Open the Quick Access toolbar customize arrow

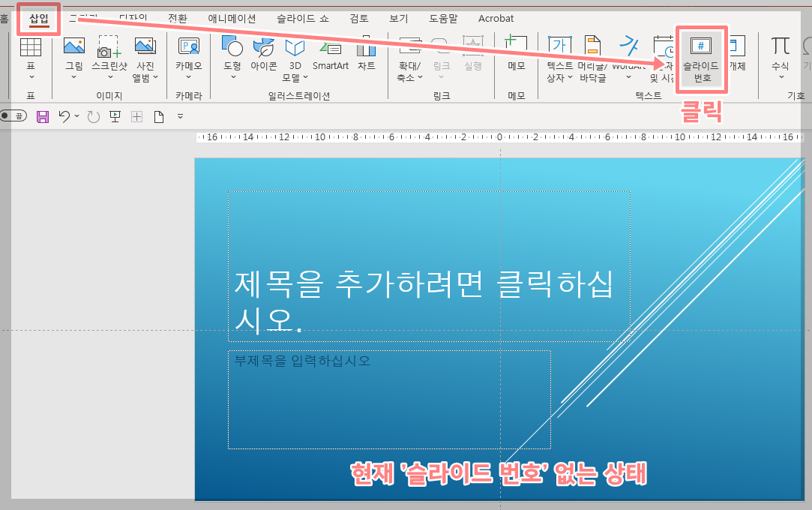(x=179, y=115)
